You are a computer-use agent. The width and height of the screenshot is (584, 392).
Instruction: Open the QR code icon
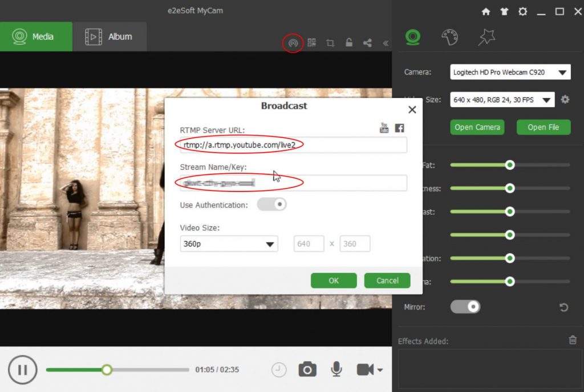[311, 43]
